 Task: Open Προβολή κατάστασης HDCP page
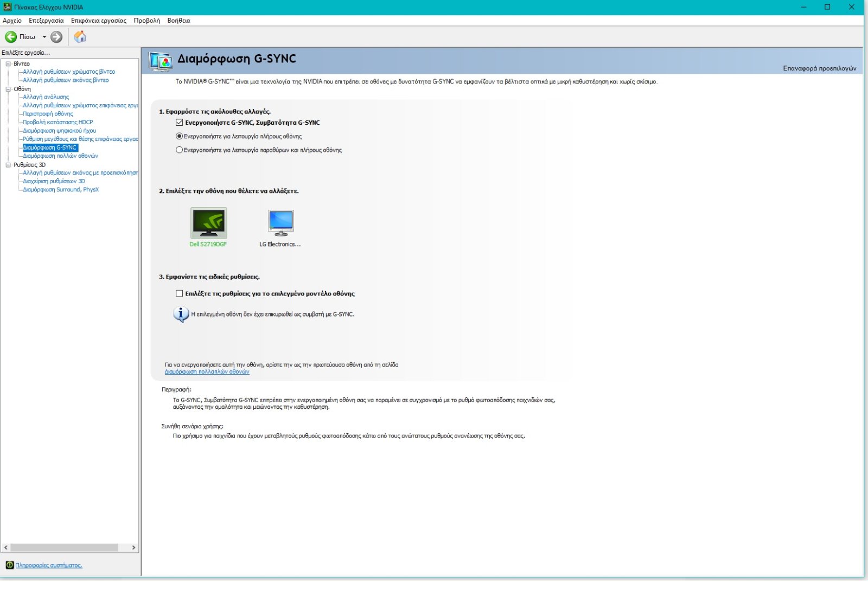coord(58,123)
